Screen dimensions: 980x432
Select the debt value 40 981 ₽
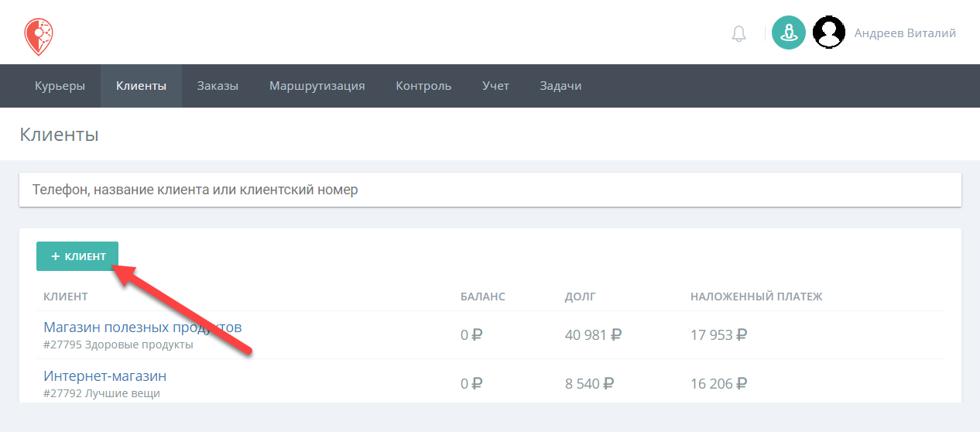pos(594,335)
